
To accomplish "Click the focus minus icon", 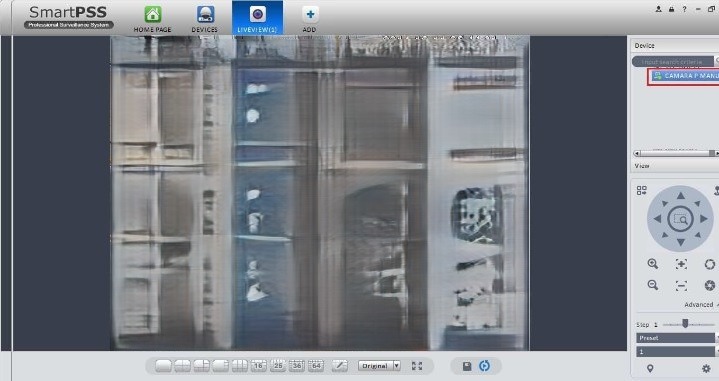I will 681,285.
